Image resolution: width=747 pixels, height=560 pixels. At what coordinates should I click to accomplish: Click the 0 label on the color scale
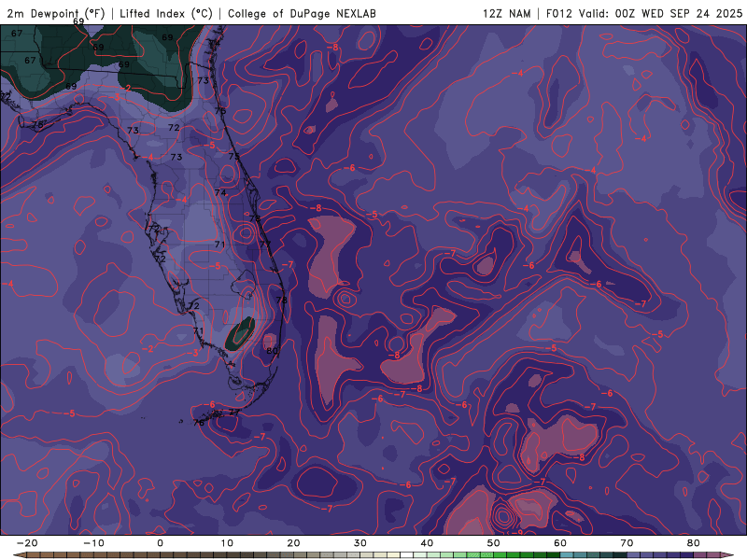[x=160, y=543]
